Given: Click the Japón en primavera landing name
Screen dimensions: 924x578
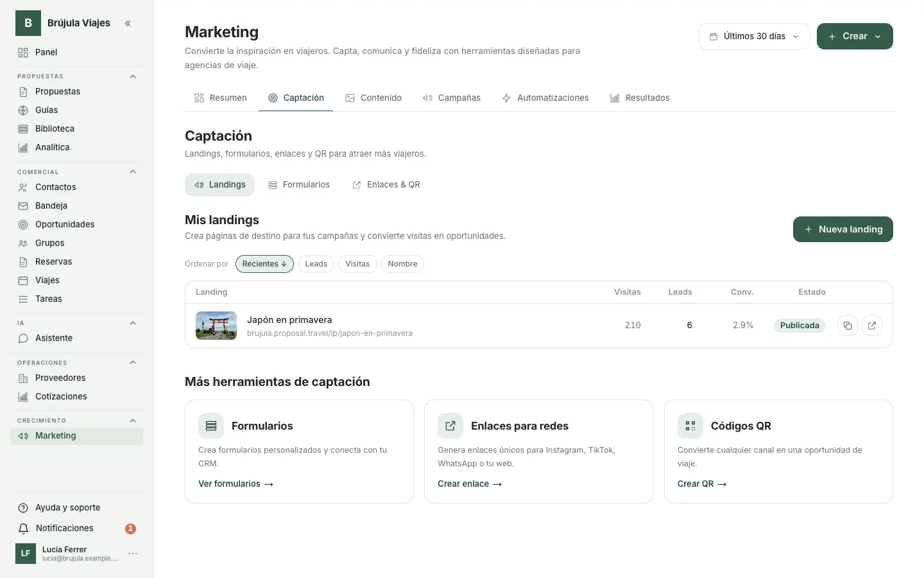Looking at the screenshot, I should tap(289, 320).
